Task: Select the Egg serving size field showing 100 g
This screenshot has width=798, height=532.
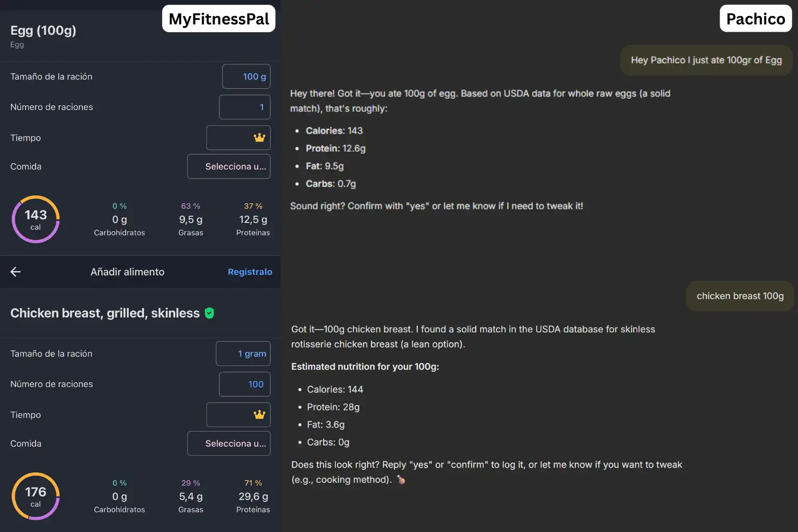Action: (x=246, y=76)
